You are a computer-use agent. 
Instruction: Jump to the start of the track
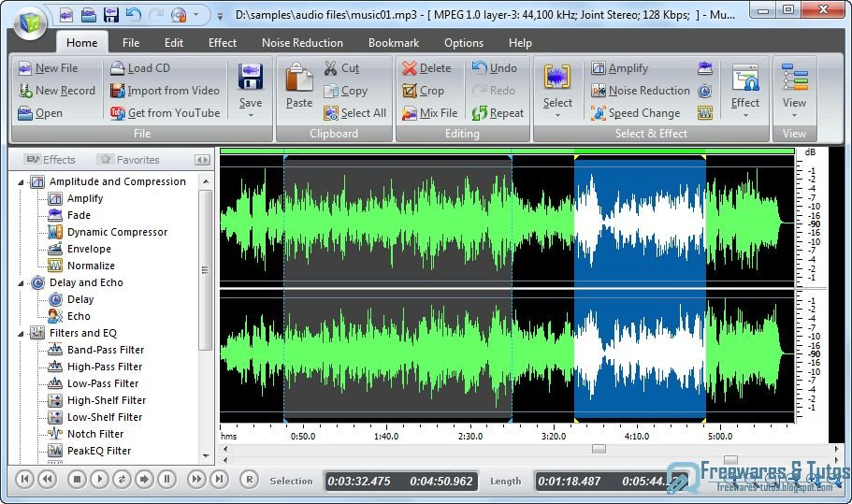24,479
